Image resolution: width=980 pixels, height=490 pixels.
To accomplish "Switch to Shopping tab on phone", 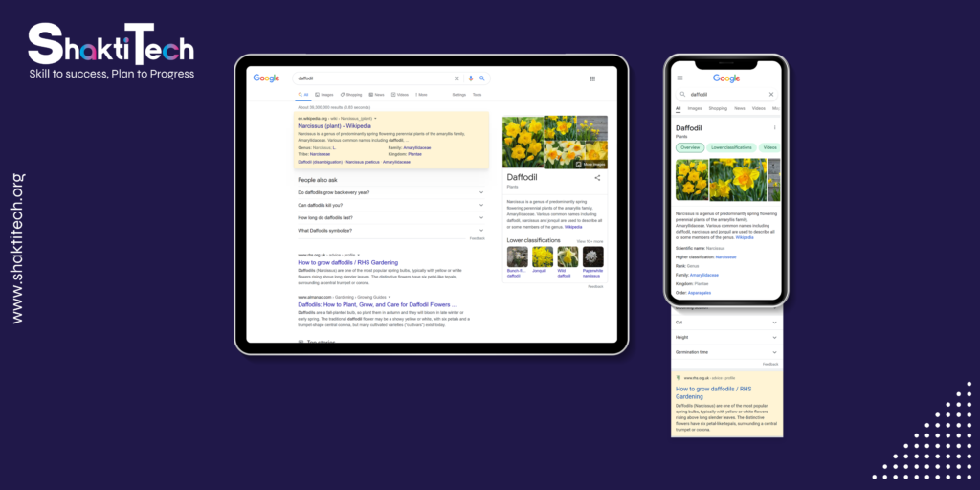I will [718, 108].
